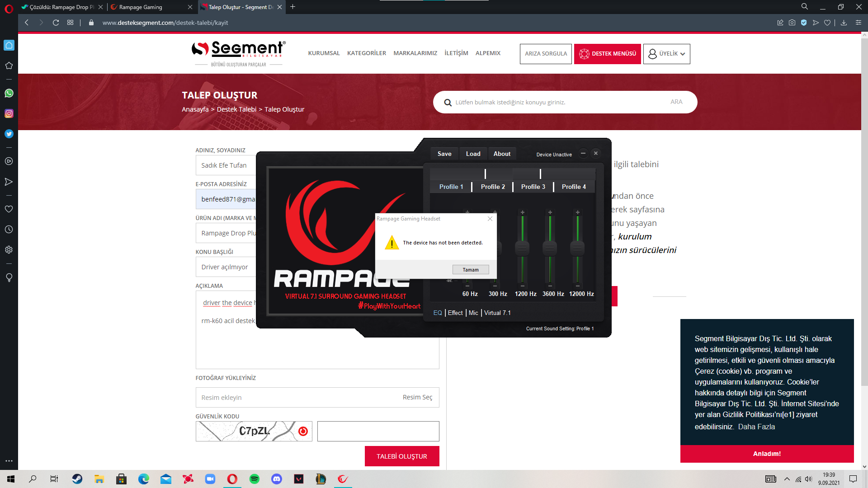Image resolution: width=868 pixels, height=488 pixels.
Task: Add page to bookmarks heart icon
Action: click(x=827, y=23)
